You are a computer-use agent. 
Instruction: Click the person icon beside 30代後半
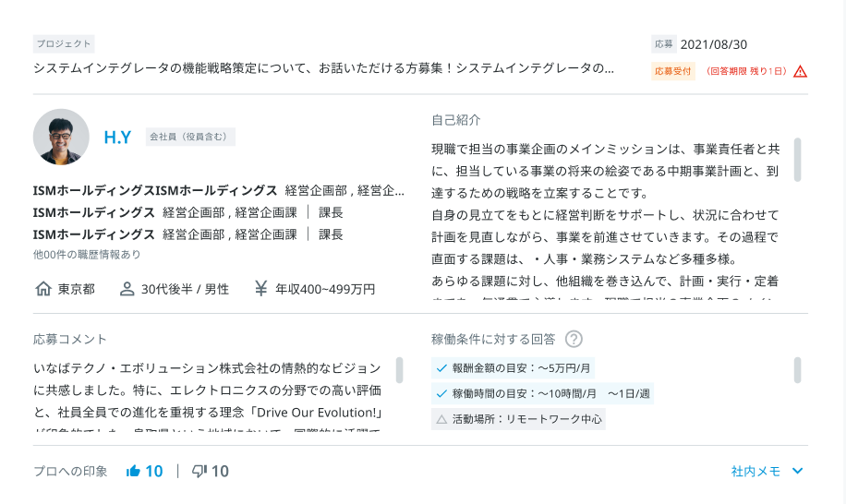(x=127, y=289)
